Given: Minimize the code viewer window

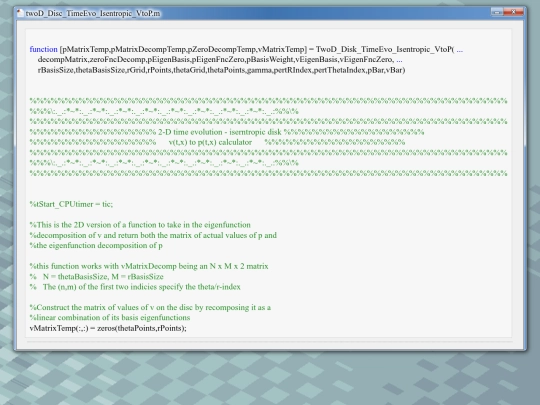Looking at the screenshot, I should 497,12.
